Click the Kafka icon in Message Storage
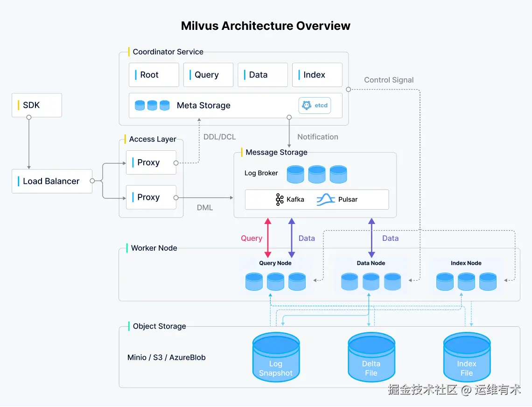This screenshot has width=532, height=407. (x=279, y=199)
